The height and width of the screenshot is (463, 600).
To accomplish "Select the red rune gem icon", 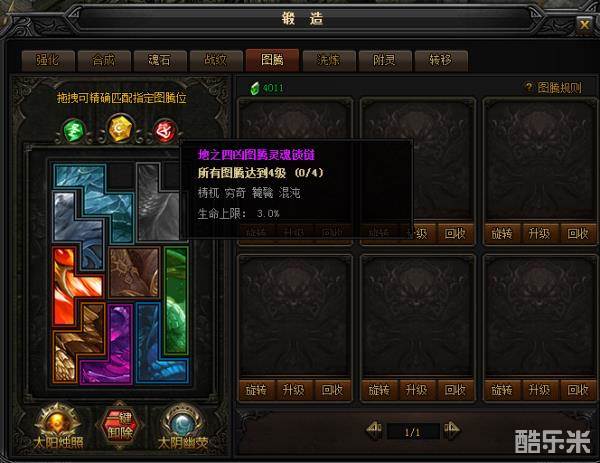I will pyautogui.click(x=165, y=130).
